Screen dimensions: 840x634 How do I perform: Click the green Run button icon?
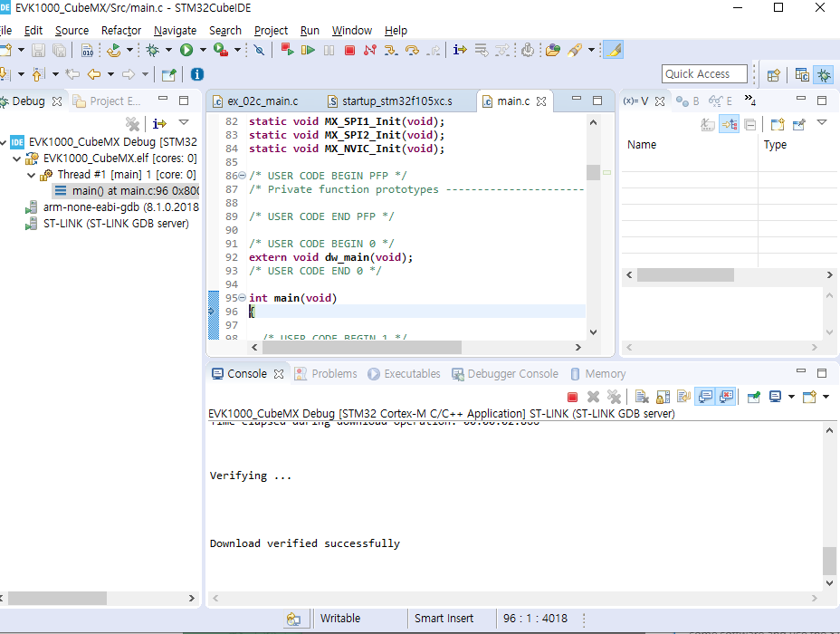point(186,51)
